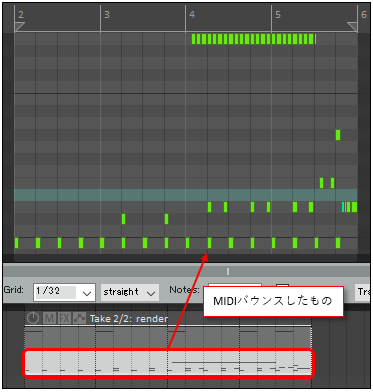Click the upper take lane of the item
This screenshot has height=392, width=373.
(168, 337)
